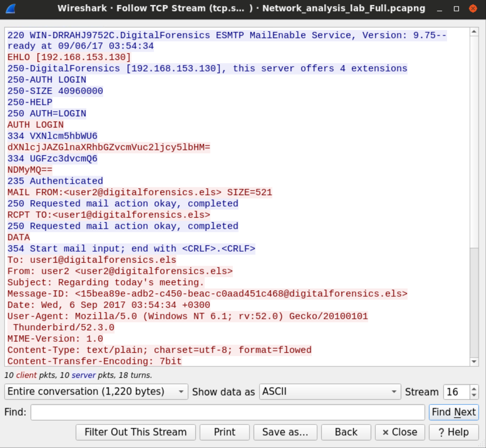Viewport: 486px width, 448px height.
Task: Click the Wireshark shark fin icon
Action: click(x=11, y=9)
